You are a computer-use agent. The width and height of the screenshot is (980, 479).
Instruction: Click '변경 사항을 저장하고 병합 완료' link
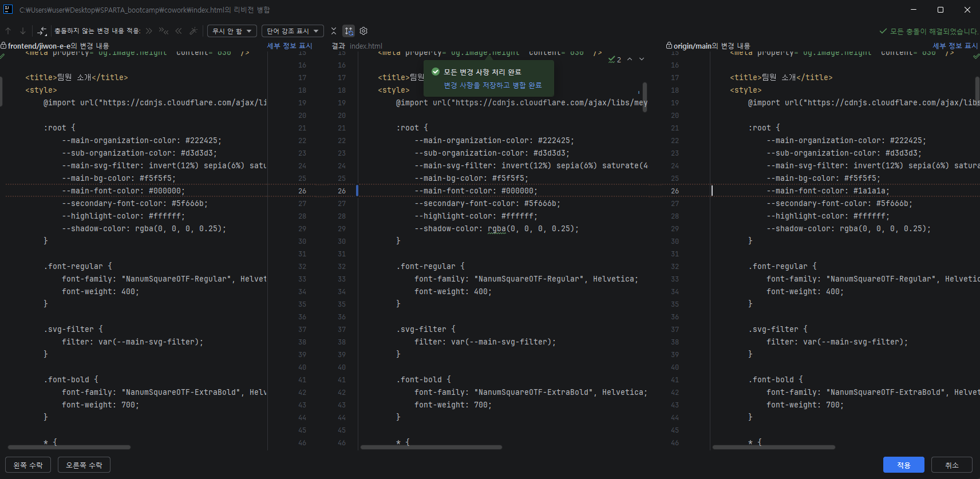(x=492, y=85)
